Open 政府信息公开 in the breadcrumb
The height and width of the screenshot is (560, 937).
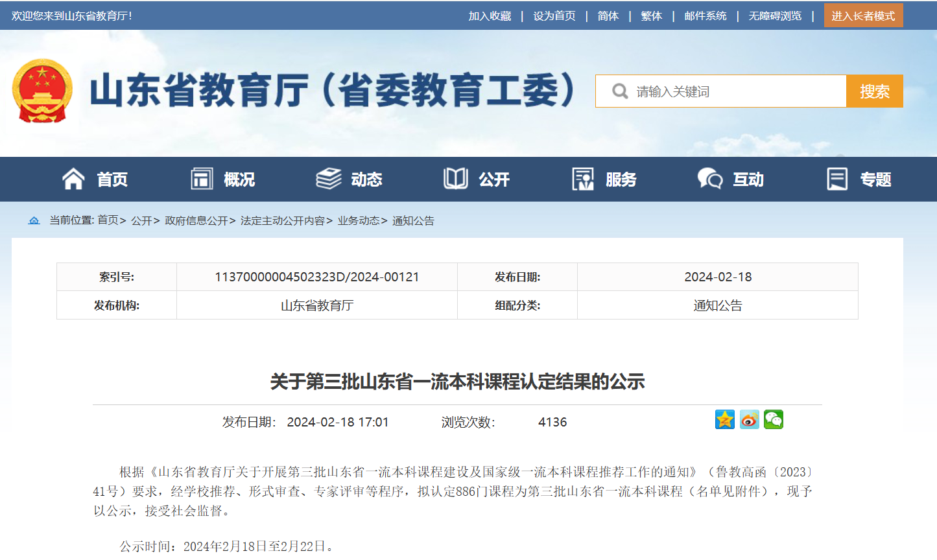(196, 221)
